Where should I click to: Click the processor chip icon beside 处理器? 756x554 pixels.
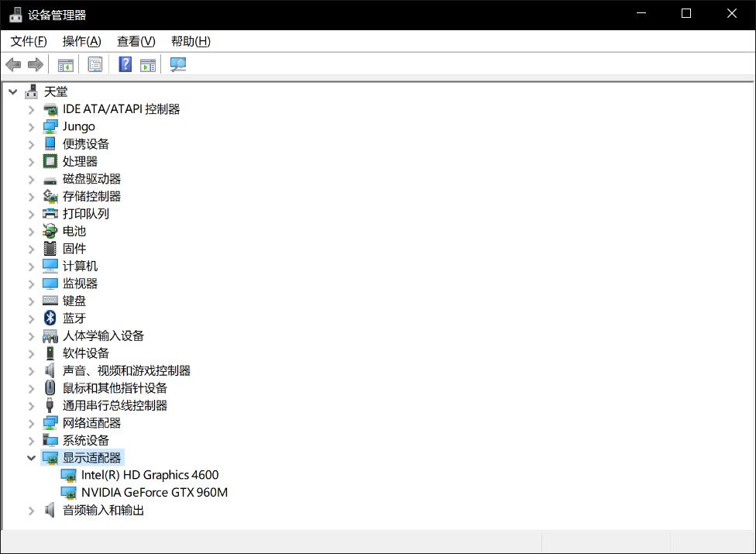coord(50,161)
